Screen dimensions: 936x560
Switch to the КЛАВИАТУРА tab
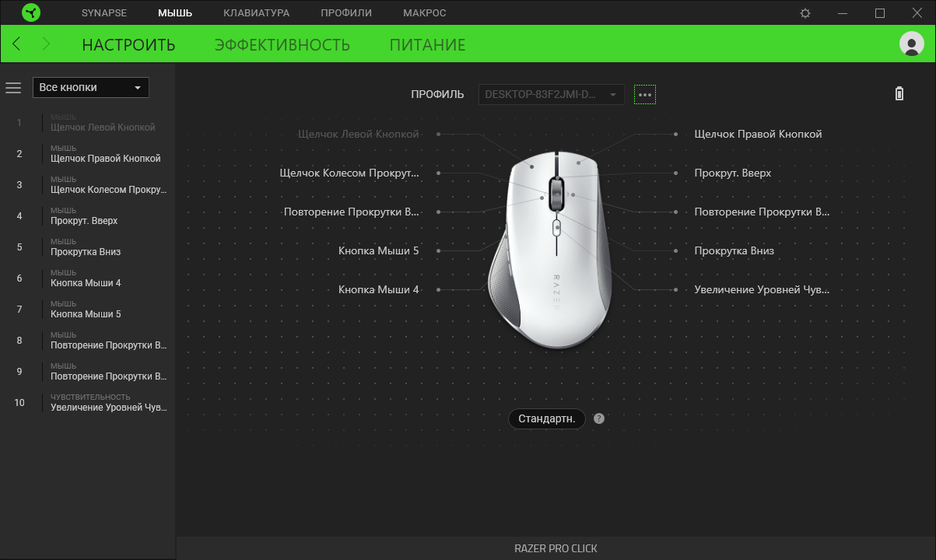pyautogui.click(x=256, y=13)
